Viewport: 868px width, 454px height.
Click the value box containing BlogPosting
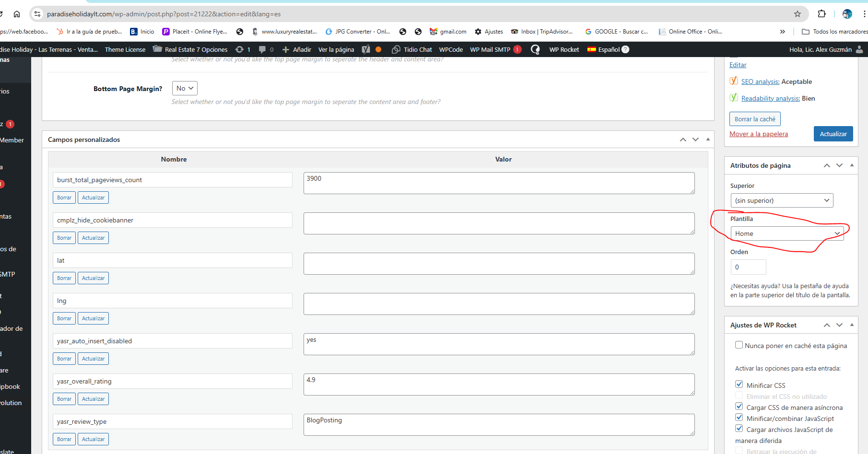point(499,425)
